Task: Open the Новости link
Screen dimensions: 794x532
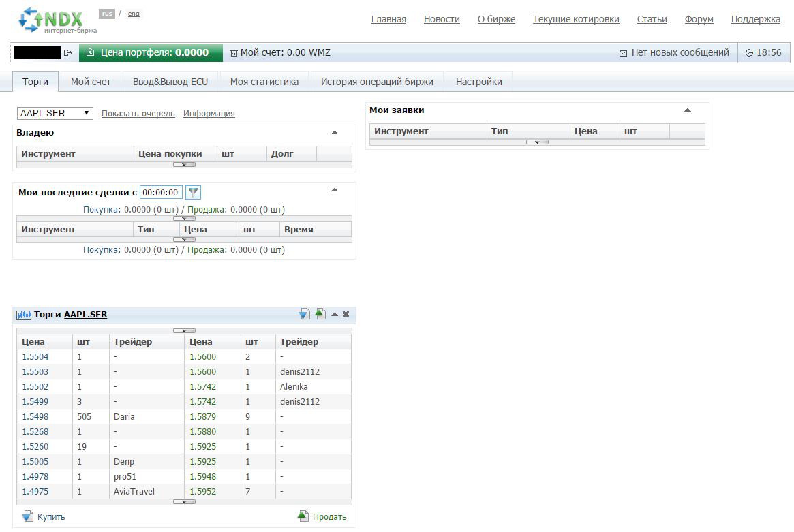Action: click(442, 19)
